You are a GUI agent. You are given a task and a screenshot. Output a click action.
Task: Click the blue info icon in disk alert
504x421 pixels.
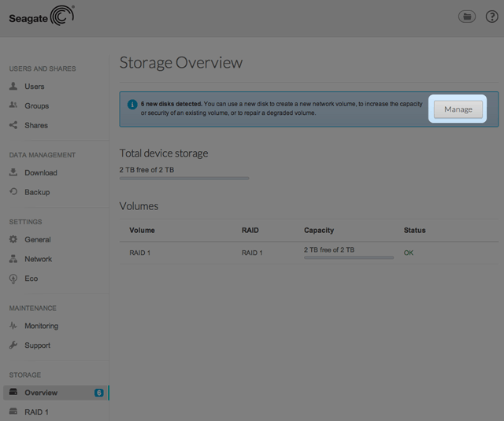[x=132, y=105]
